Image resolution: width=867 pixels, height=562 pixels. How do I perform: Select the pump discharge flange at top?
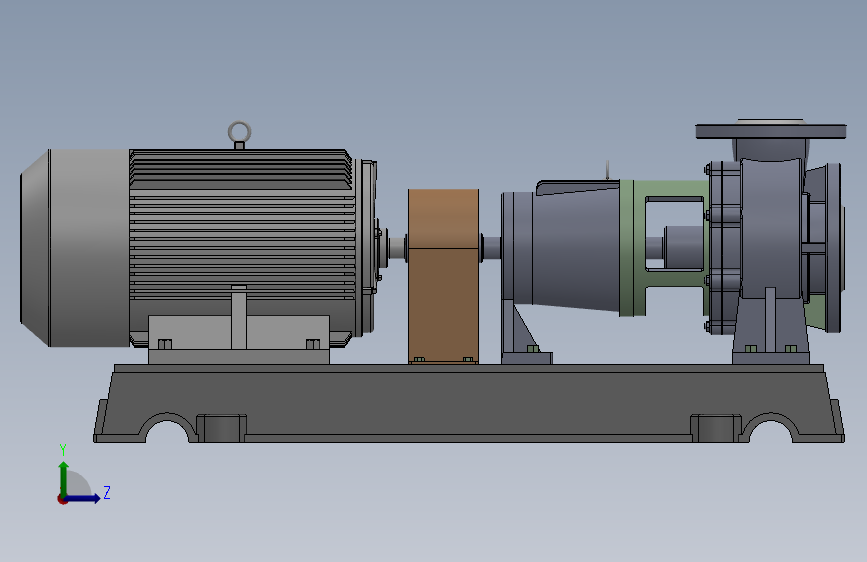click(771, 131)
